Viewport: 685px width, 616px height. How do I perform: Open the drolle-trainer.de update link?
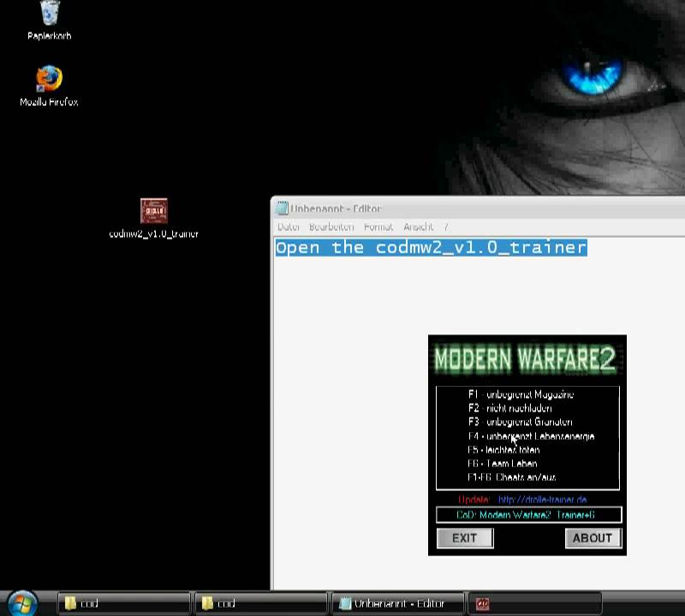(542, 500)
